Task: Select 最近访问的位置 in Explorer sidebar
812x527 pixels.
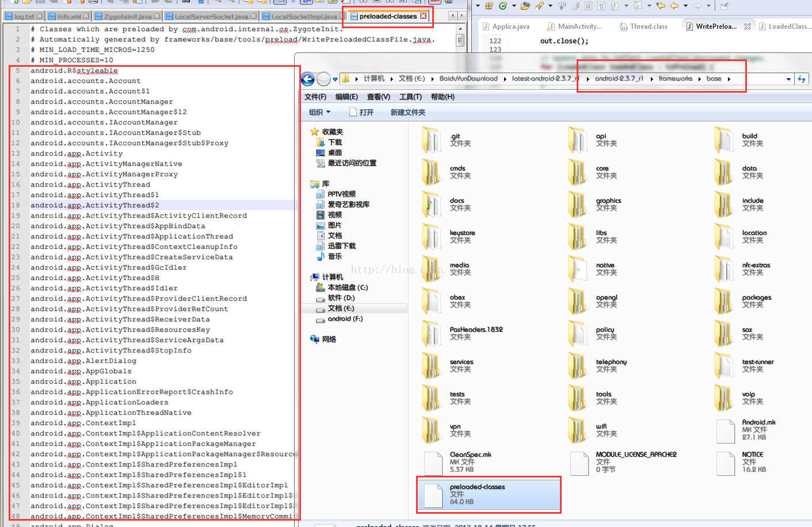Action: [x=346, y=163]
